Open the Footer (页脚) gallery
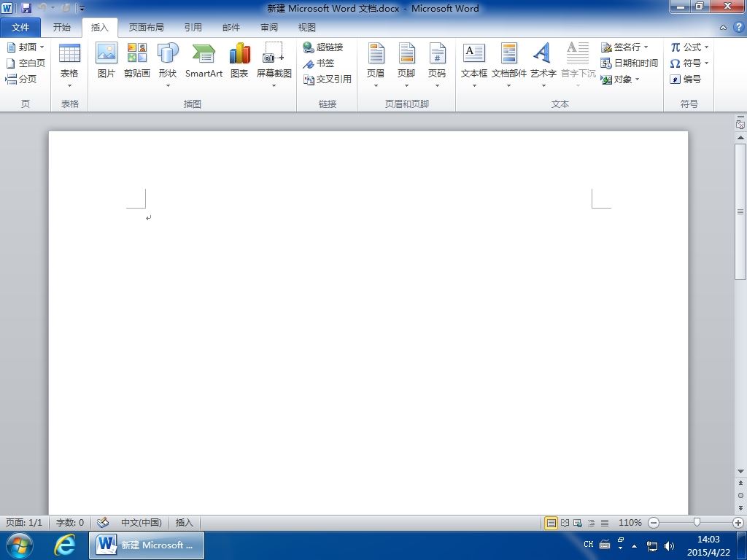747x560 pixels. tap(406, 66)
